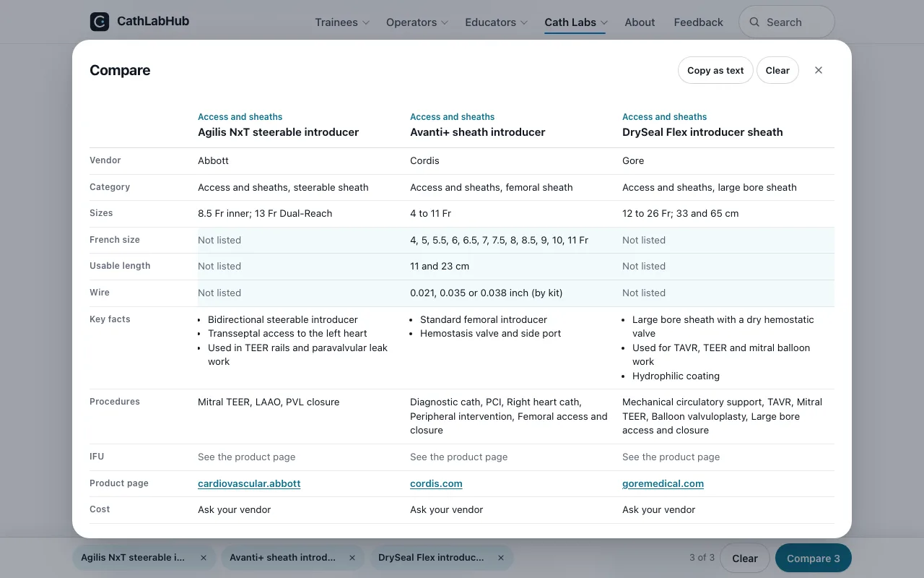Viewport: 924px width, 578px height.
Task: Select the DrySeal Flex introducer sheath heading
Action: [x=702, y=132]
